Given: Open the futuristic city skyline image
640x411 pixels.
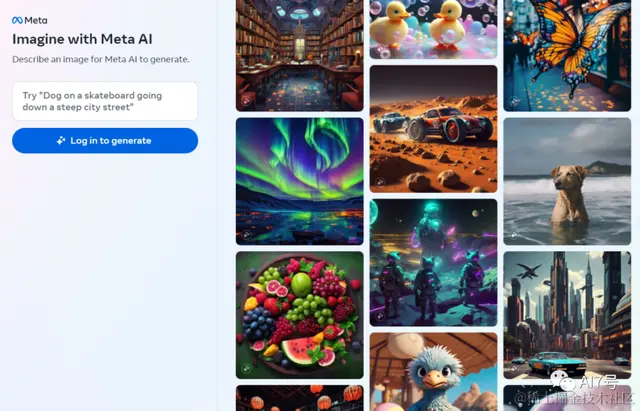Looking at the screenshot, I should [x=567, y=315].
